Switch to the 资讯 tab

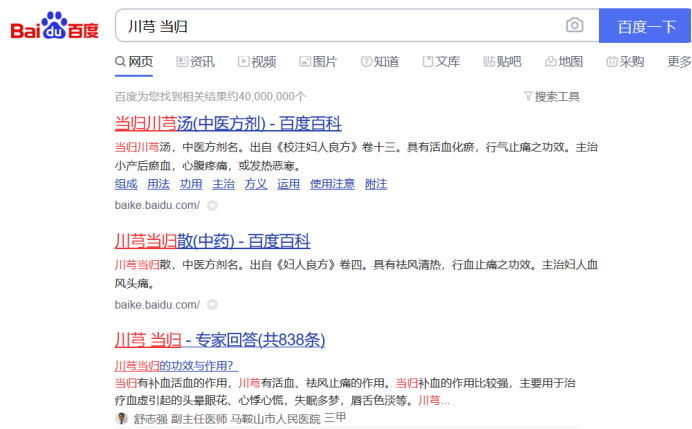click(195, 61)
